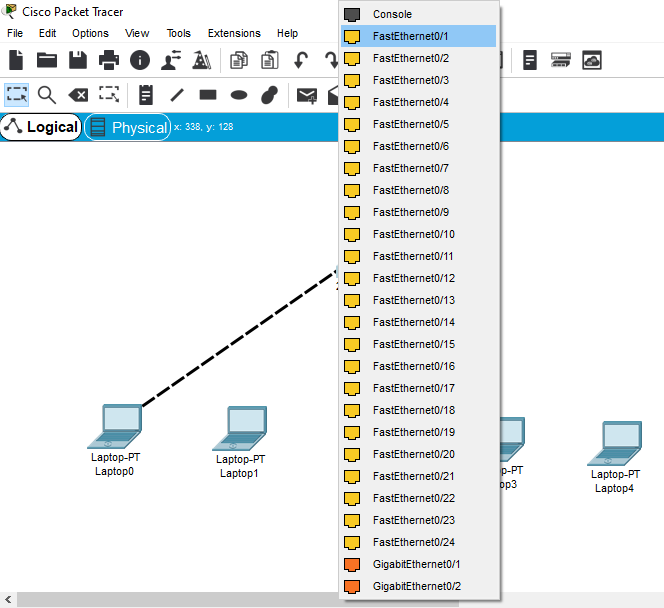Select port FastEthernet0/3
The height and width of the screenshot is (608, 664).
point(418,80)
